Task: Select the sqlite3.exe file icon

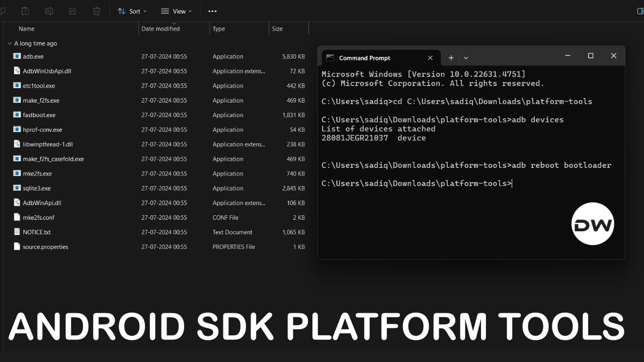Action: (18, 188)
